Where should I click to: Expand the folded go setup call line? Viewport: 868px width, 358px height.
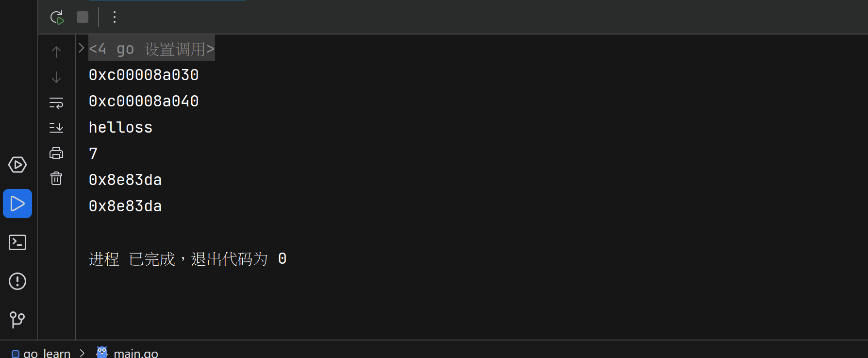point(82,48)
